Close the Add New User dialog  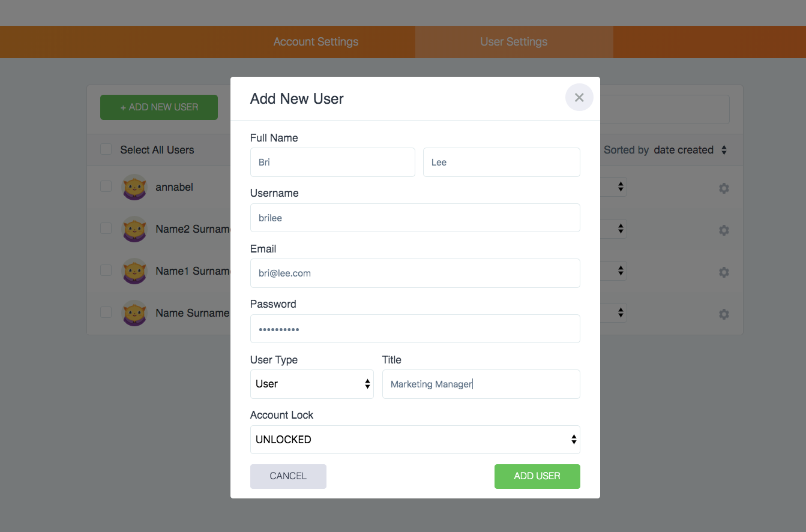point(579,98)
